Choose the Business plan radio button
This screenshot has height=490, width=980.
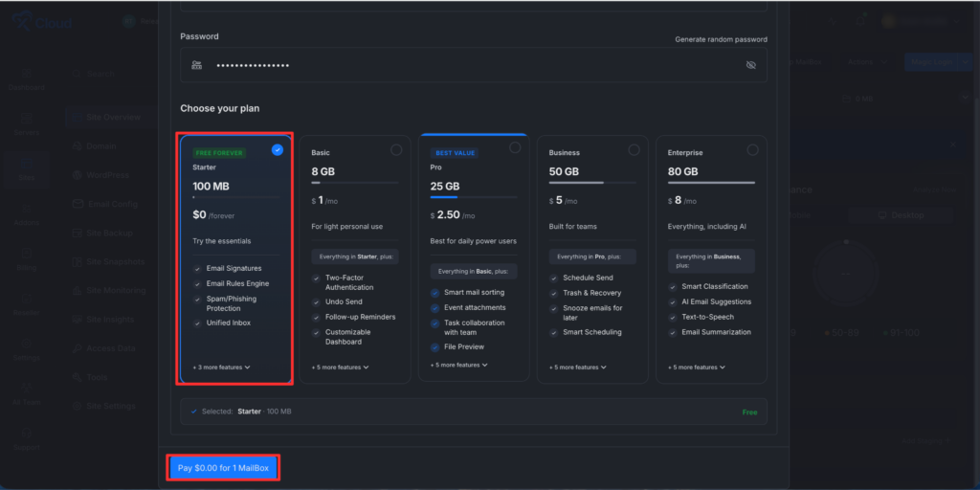click(634, 150)
